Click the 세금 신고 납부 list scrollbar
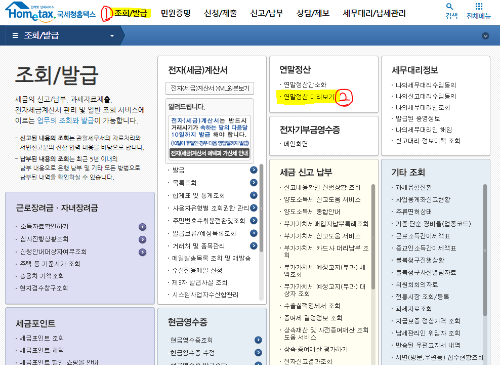The width and height of the screenshot is (500, 365). [373, 237]
